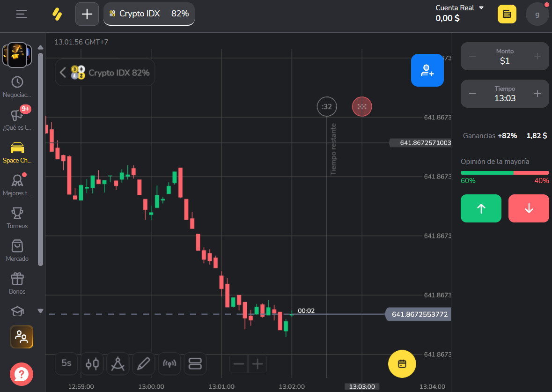Image resolution: width=552 pixels, height=392 pixels.
Task: Open the chart type selector icon
Action: (92, 364)
